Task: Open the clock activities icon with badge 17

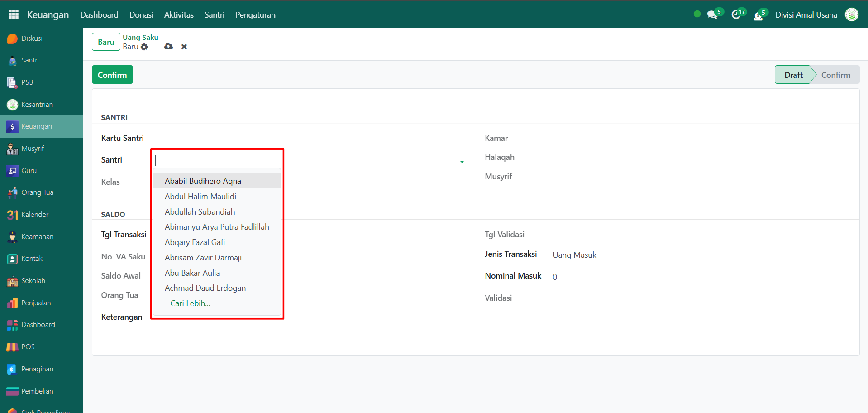Action: pos(736,15)
